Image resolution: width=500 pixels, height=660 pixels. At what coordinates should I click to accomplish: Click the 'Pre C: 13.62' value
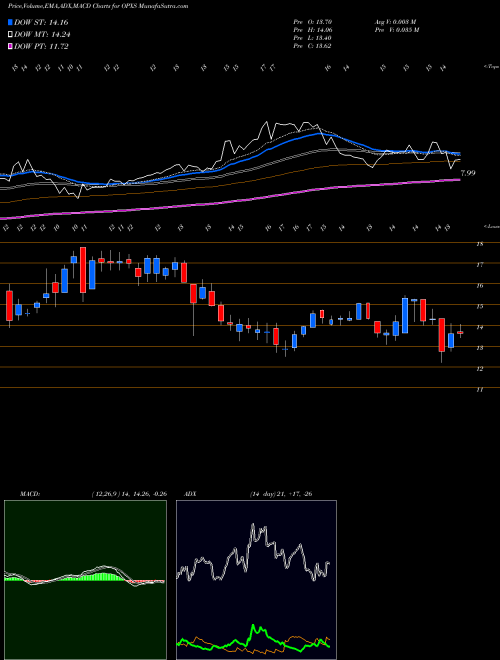click(312, 46)
